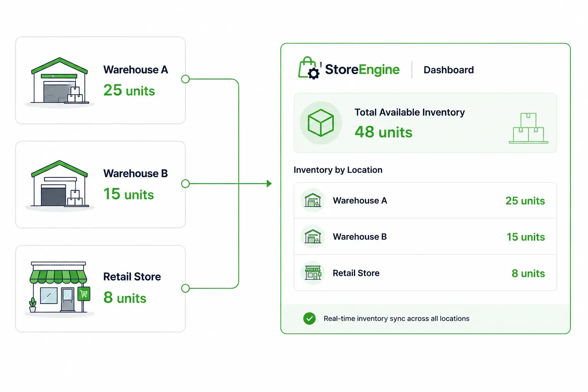Click Retail Store row icon in dashboard list
The width and height of the screenshot is (588, 392).
[313, 273]
